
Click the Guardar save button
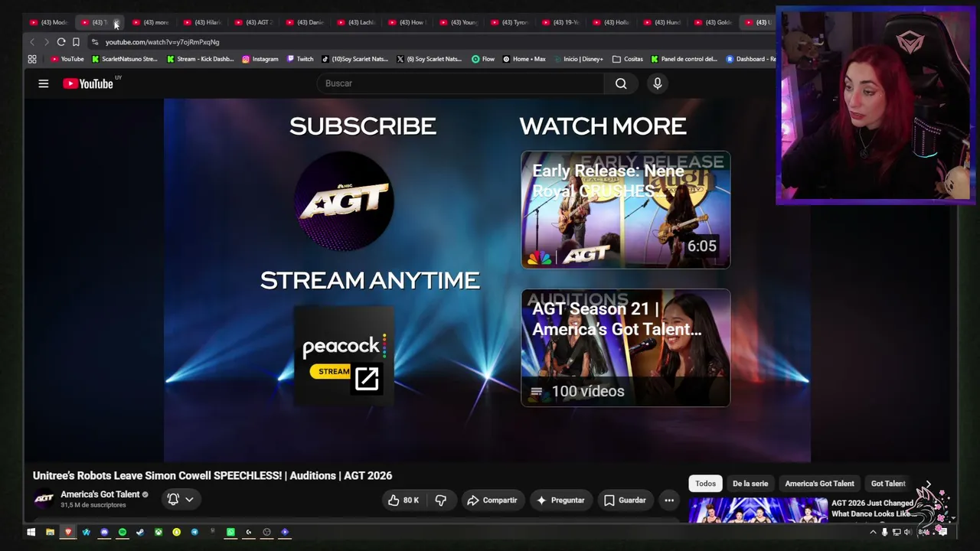625,500
